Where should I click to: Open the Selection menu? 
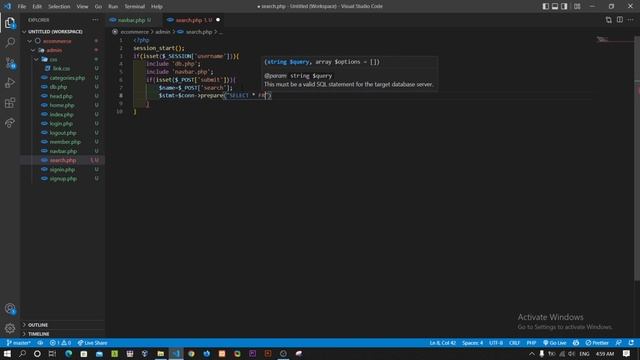pyautogui.click(x=59, y=6)
